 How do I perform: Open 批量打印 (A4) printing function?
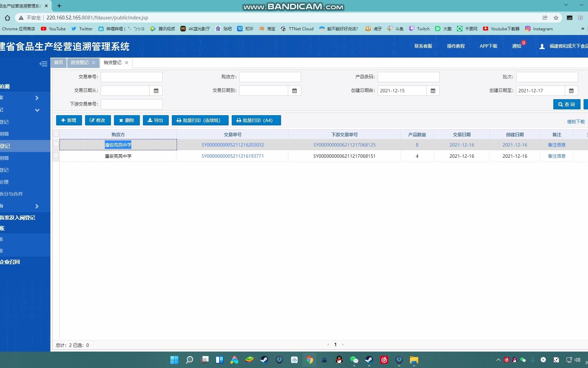[256, 120]
